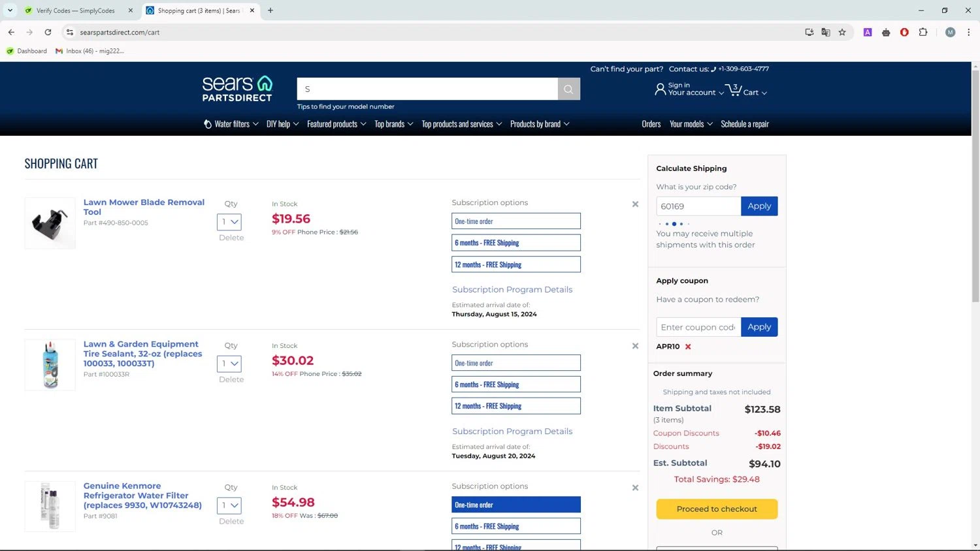This screenshot has width=980, height=551.
Task: Close the Verify Codes SimplyCodes tab
Action: (x=131, y=10)
